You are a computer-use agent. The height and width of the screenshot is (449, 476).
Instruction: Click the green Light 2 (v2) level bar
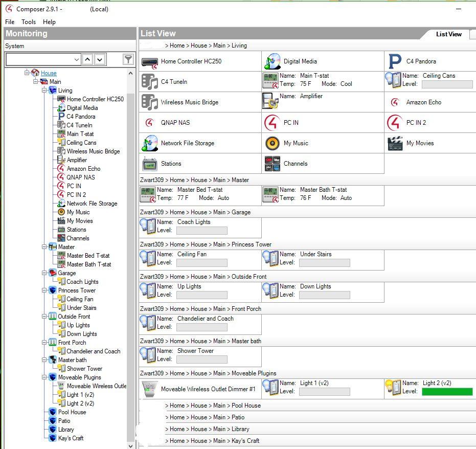click(x=447, y=392)
